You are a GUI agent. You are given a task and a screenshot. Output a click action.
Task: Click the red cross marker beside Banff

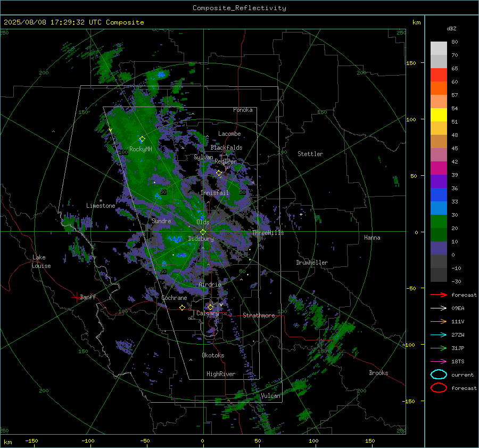[76, 297]
